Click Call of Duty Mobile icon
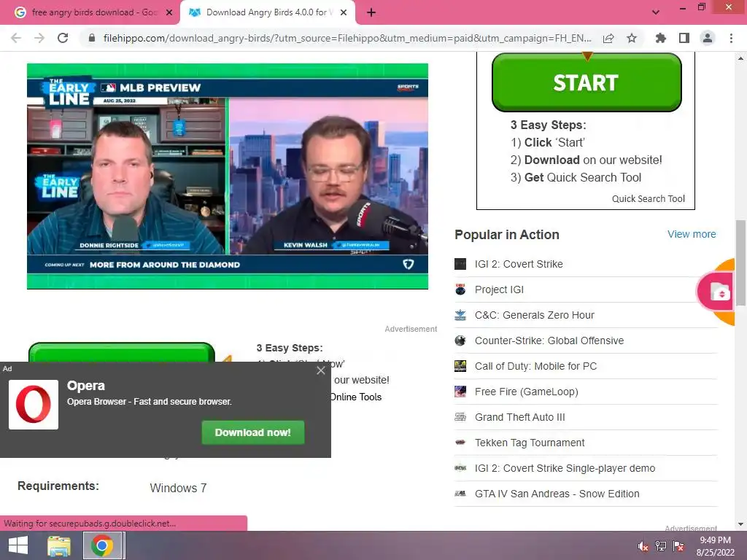 click(460, 366)
